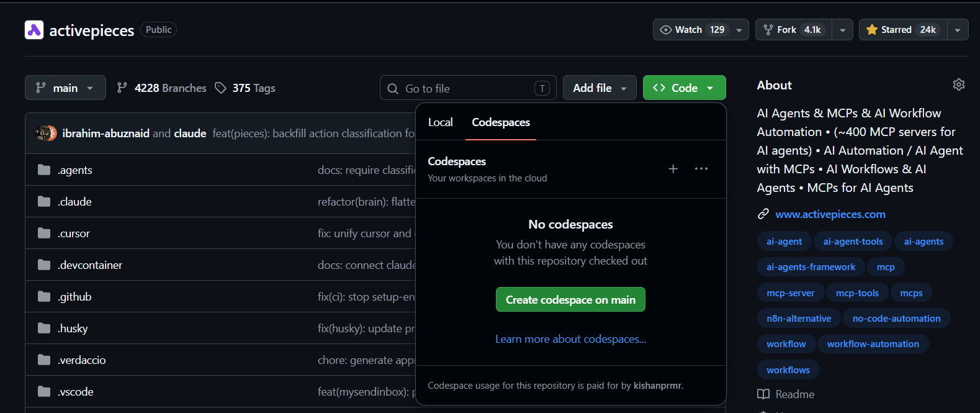Click the .husky folder icon
980x413 pixels.
pyautogui.click(x=44, y=328)
